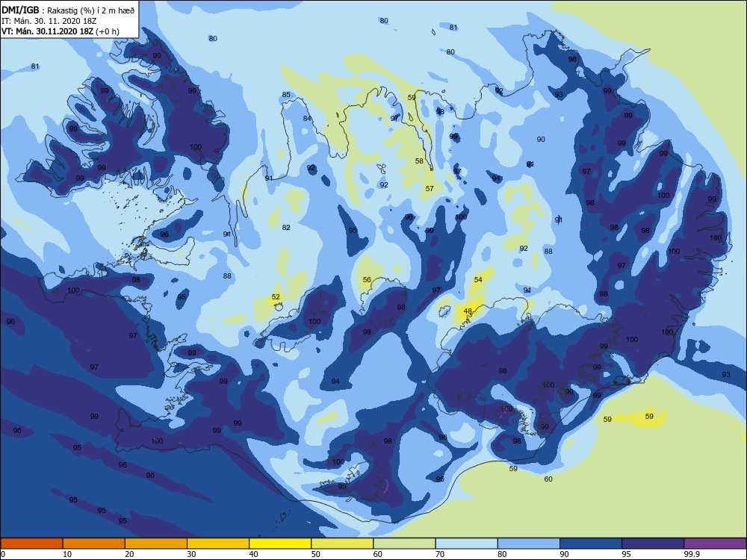Click the 'VT: Mán. 30.11.2020 18Z (+0 h)' line
This screenshot has height=560, width=747.
61,31
